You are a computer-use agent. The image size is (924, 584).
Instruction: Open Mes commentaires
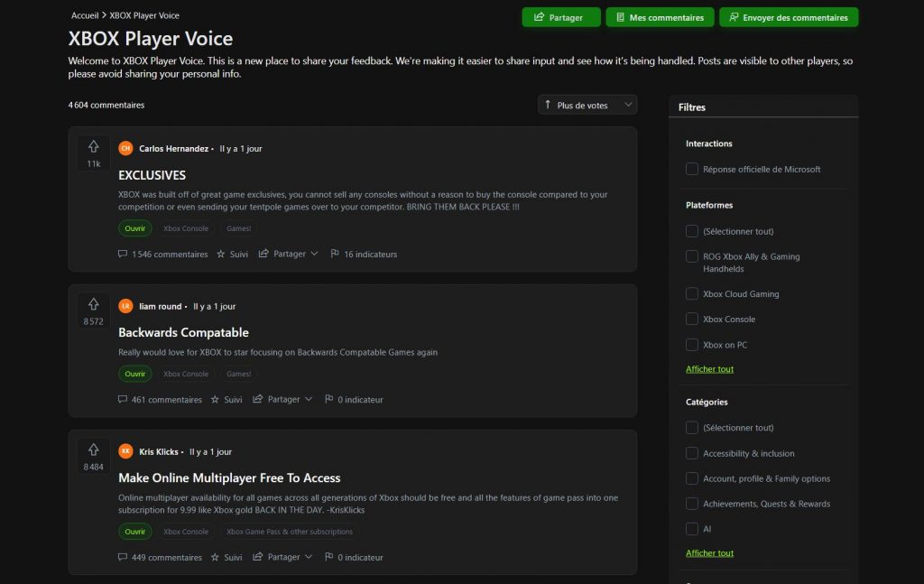(660, 18)
